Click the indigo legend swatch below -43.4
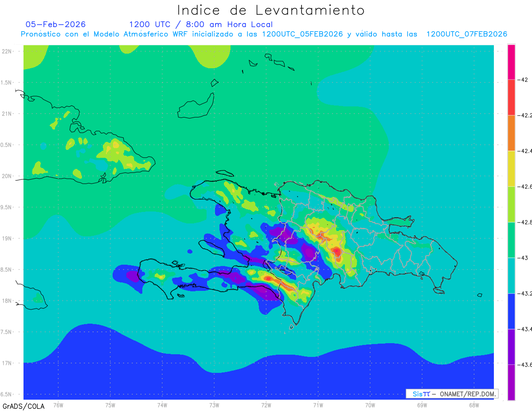This screenshot has width=532, height=411. [x=511, y=347]
